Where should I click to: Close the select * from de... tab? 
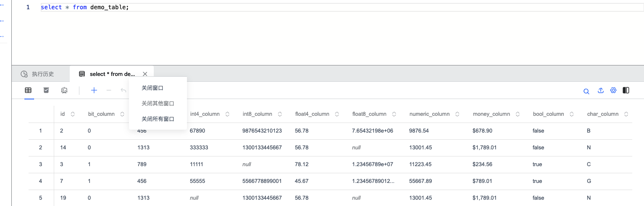pyautogui.click(x=145, y=74)
